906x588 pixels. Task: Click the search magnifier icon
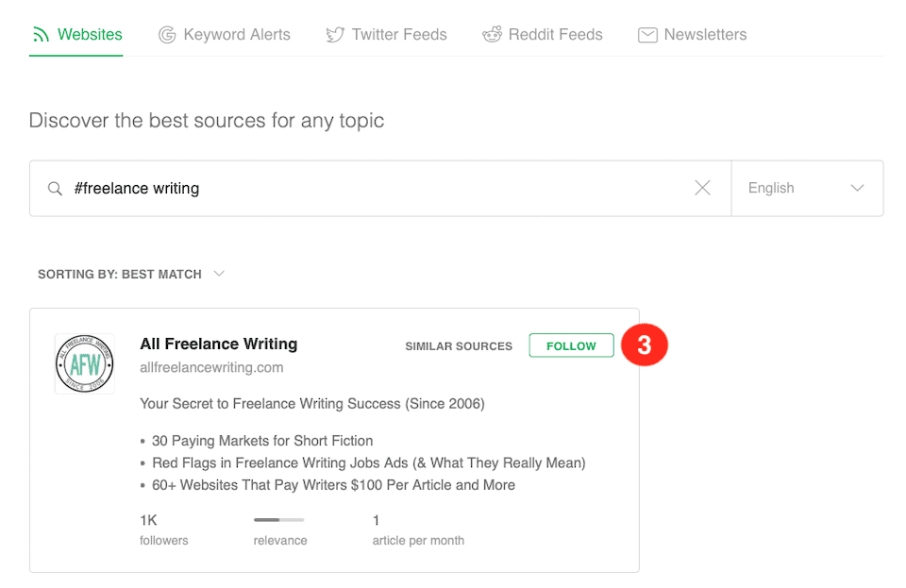(x=55, y=188)
